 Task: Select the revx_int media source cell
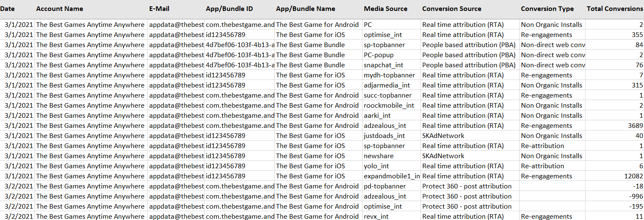point(377,217)
